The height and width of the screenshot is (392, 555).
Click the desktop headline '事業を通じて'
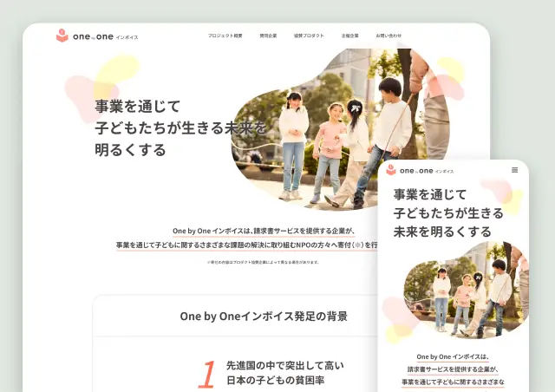click(x=137, y=106)
